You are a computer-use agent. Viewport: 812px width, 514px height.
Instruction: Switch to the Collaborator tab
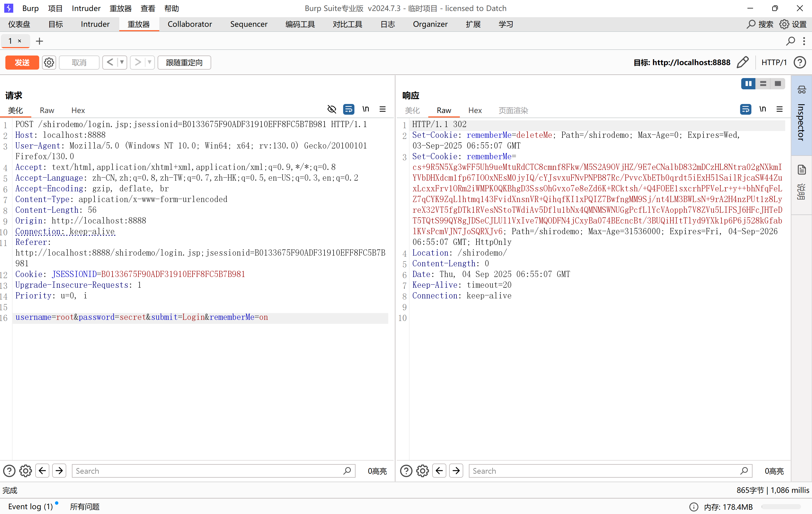189,24
